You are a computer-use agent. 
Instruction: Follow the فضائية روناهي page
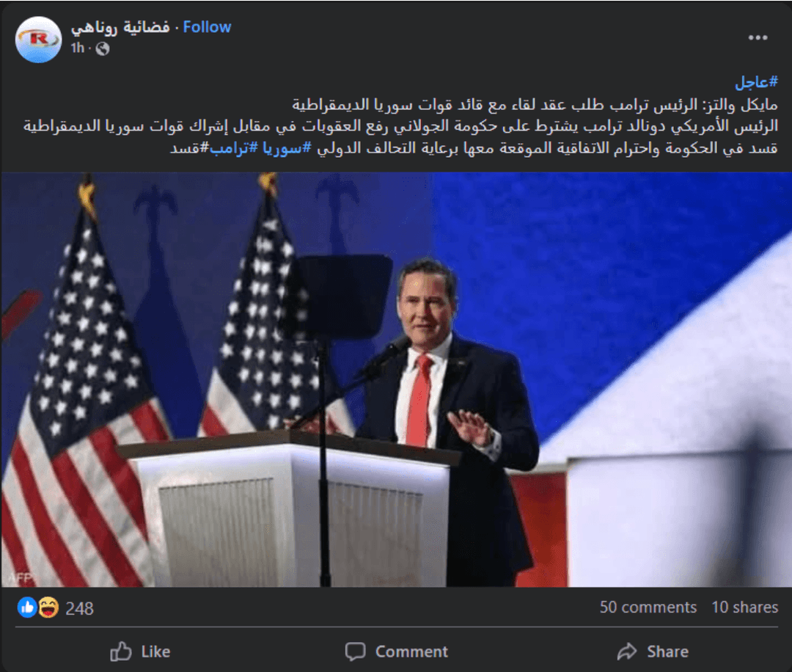205,26
